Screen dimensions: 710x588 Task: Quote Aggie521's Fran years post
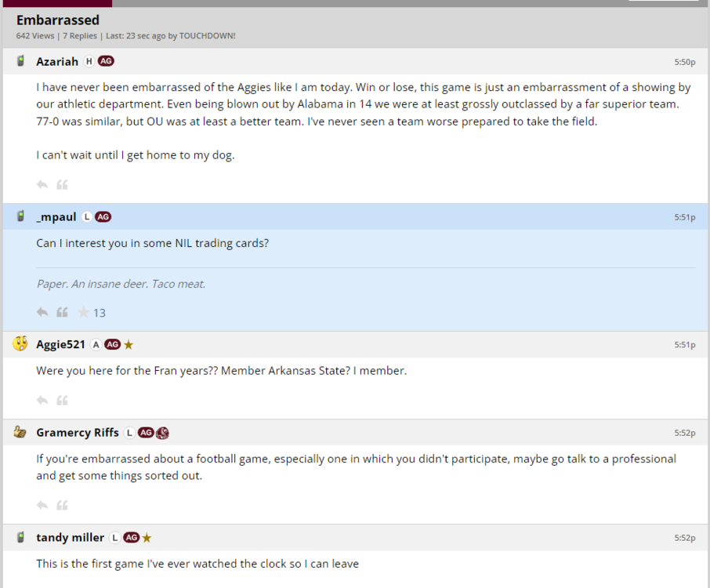coord(62,400)
